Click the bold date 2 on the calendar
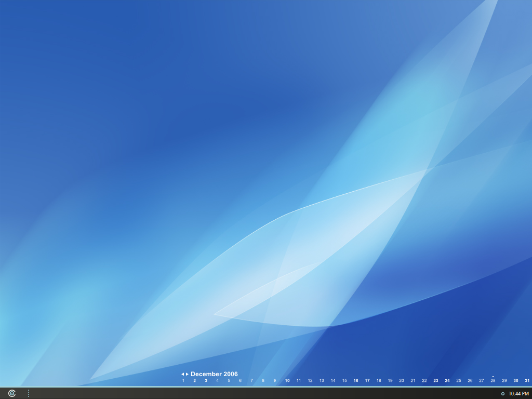This screenshot has height=399, width=532. [194, 381]
